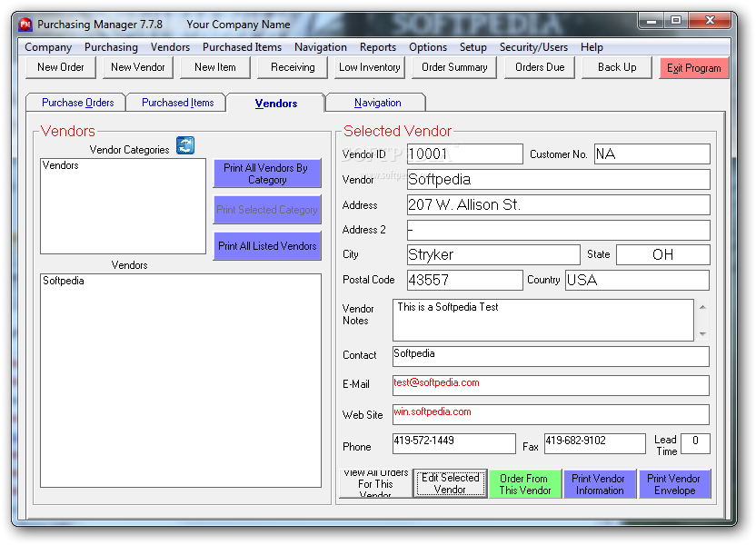This screenshot has width=756, height=545.
Task: Click the Fax number field
Action: (594, 443)
